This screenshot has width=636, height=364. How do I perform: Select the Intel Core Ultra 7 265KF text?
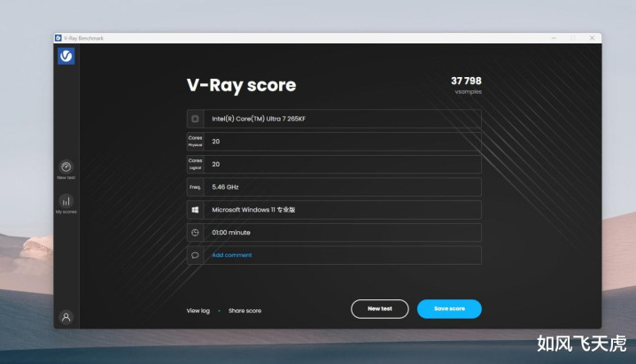tap(259, 119)
